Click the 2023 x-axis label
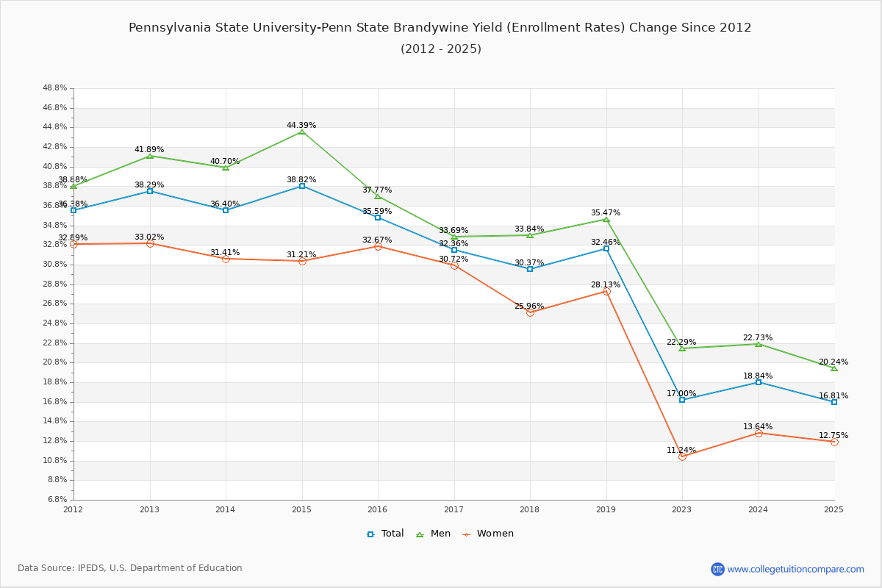Image resolution: width=882 pixels, height=588 pixels. (682, 509)
